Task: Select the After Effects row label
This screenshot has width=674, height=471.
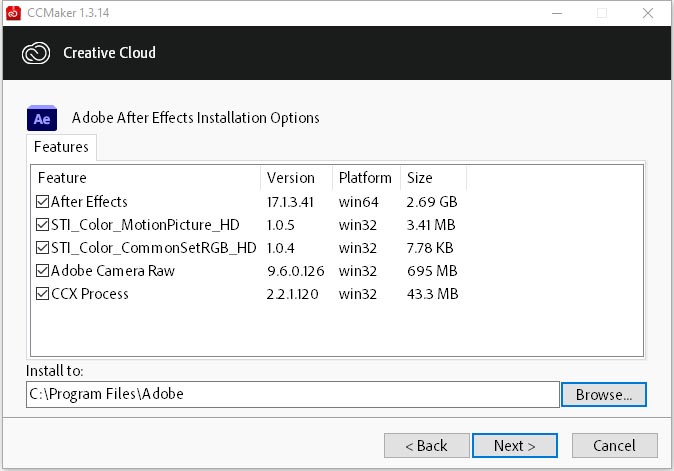Action: pyautogui.click(x=89, y=202)
